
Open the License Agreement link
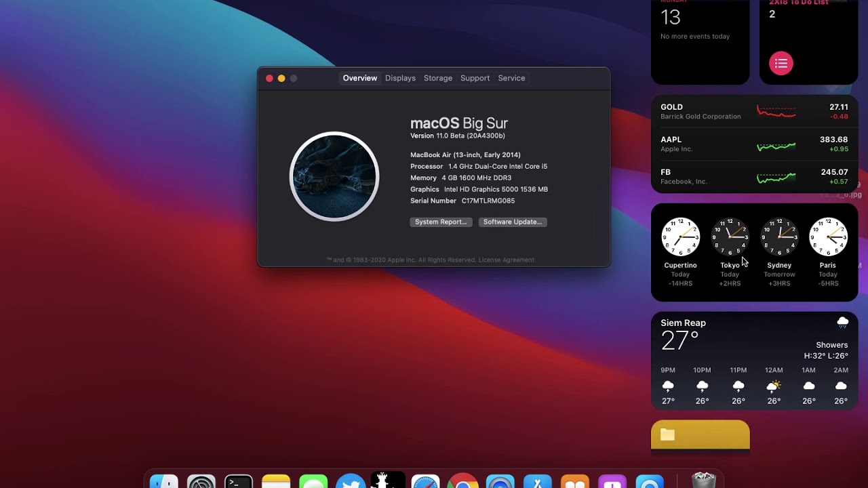(506, 260)
